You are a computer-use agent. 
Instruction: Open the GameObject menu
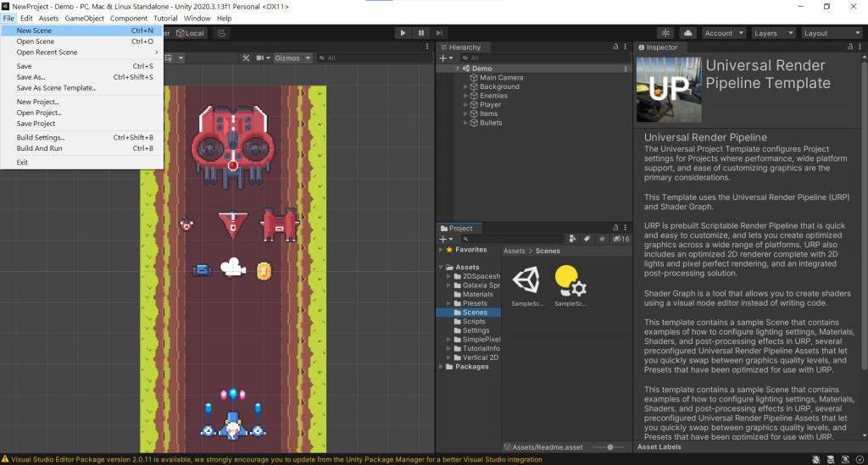[84, 19]
